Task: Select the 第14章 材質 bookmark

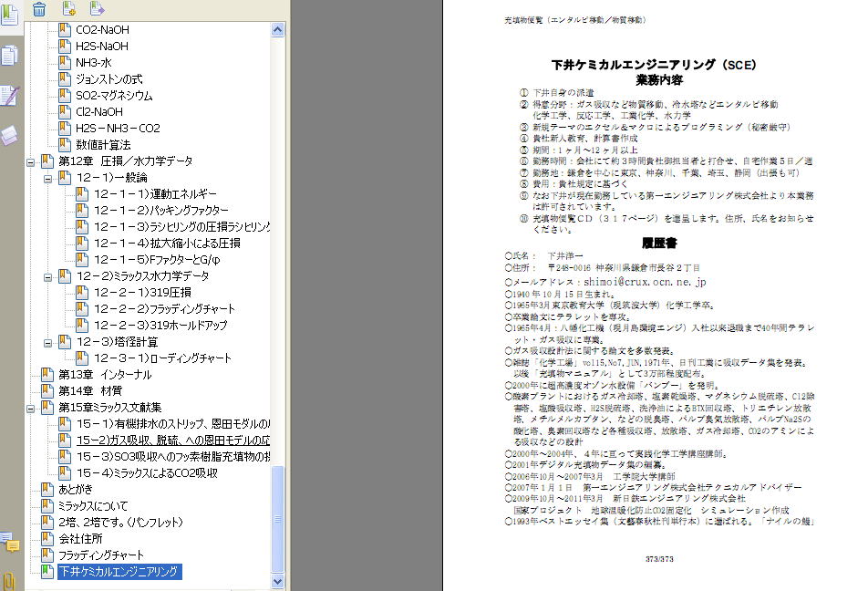Action: tap(90, 391)
